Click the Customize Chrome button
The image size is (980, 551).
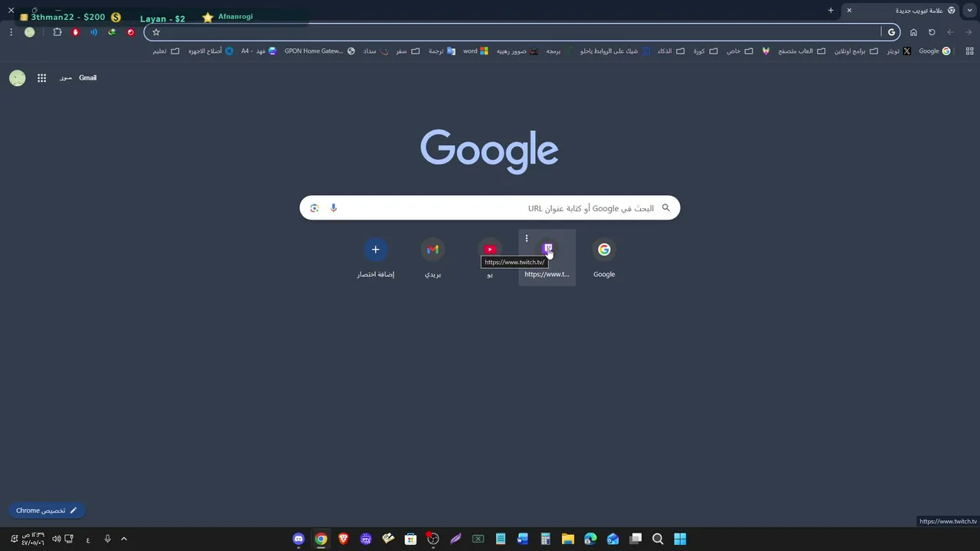pos(47,510)
